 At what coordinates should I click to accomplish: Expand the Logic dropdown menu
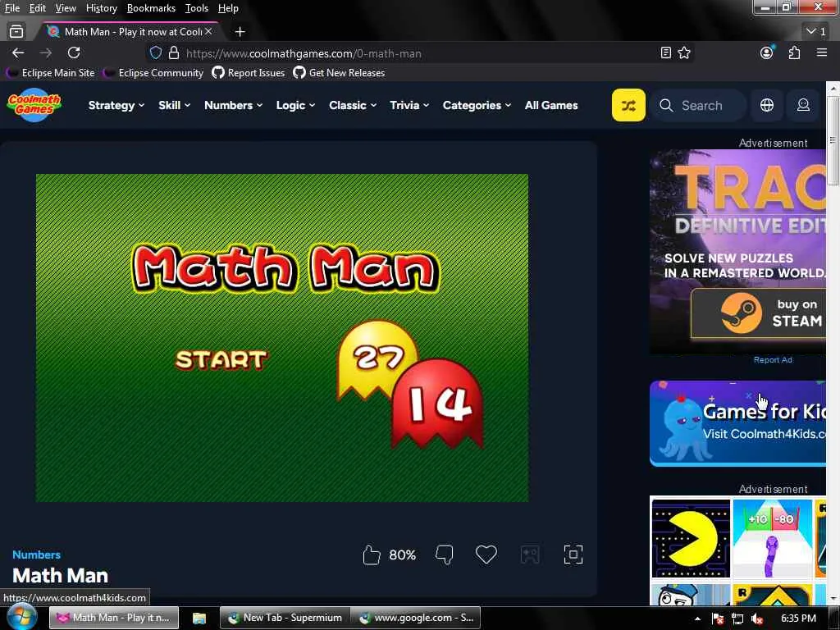tap(295, 105)
